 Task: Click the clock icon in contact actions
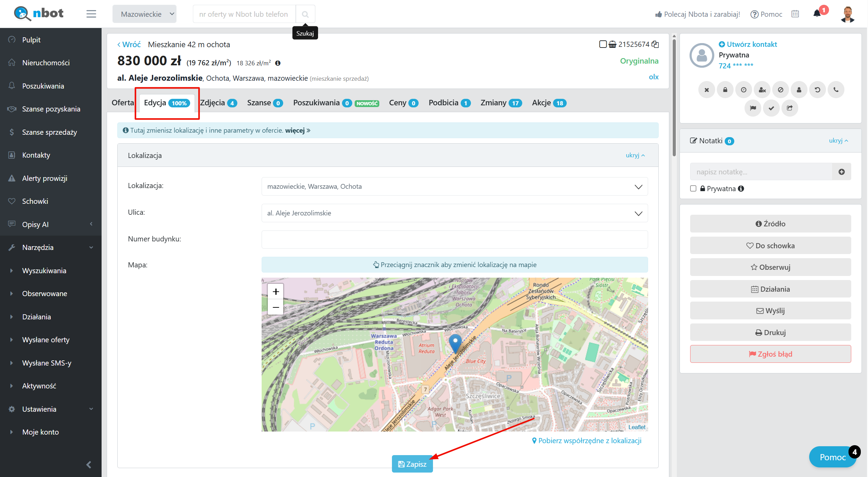coord(744,90)
